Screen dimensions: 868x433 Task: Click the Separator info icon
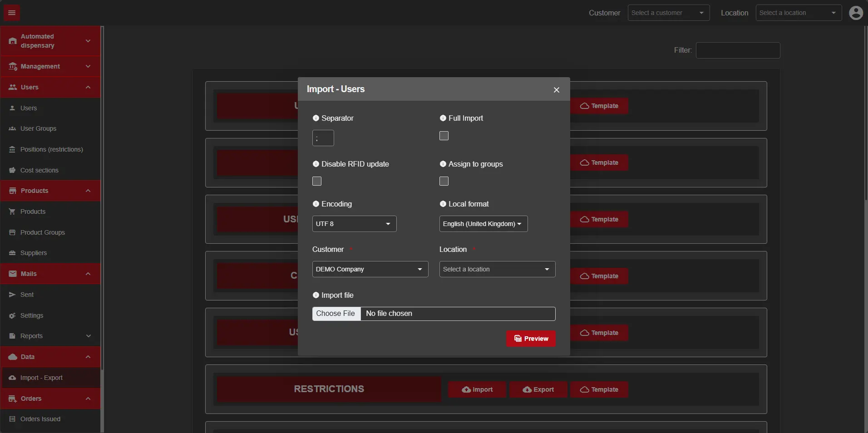point(316,118)
